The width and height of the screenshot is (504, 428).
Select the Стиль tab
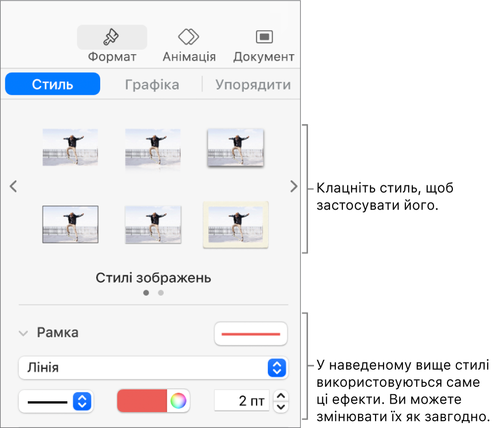pos(52,84)
